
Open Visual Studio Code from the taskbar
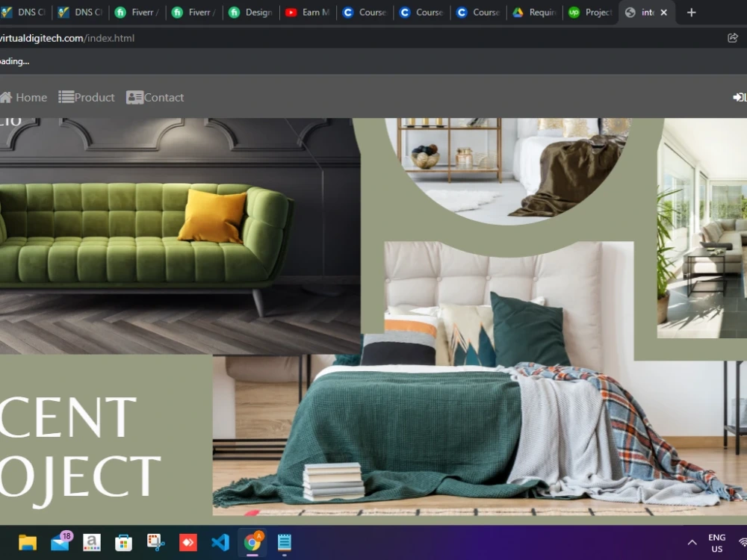[220, 542]
